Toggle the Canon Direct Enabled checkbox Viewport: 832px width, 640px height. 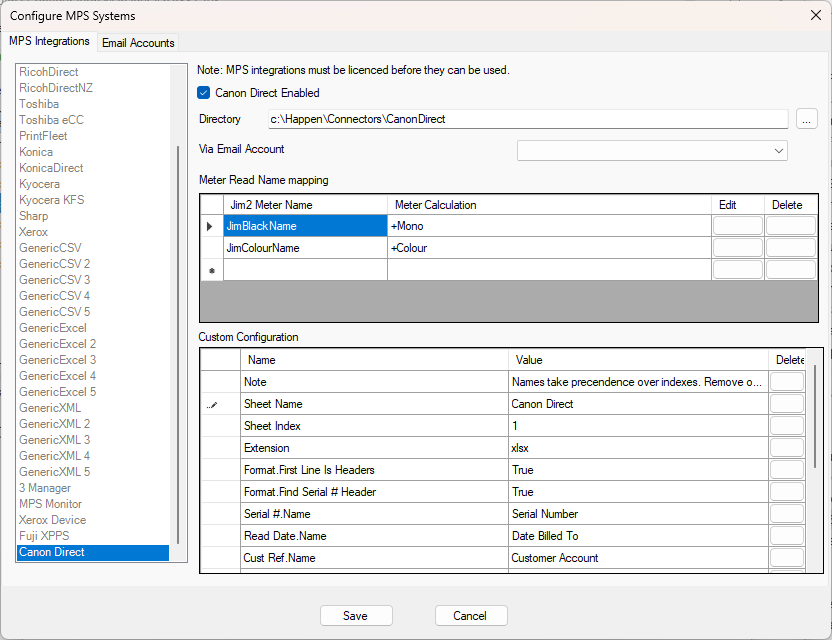pos(204,93)
